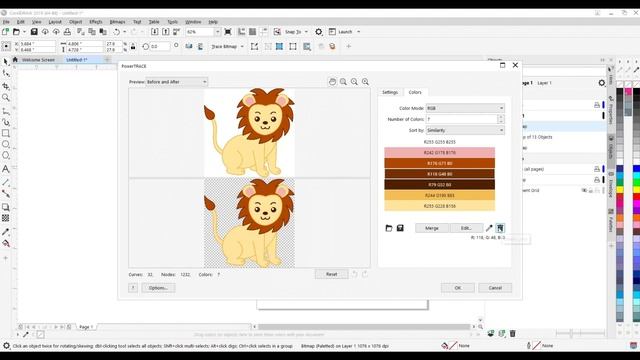Switch to the Welcome Screen tab
Screen dimensions: 640x360
38,60
